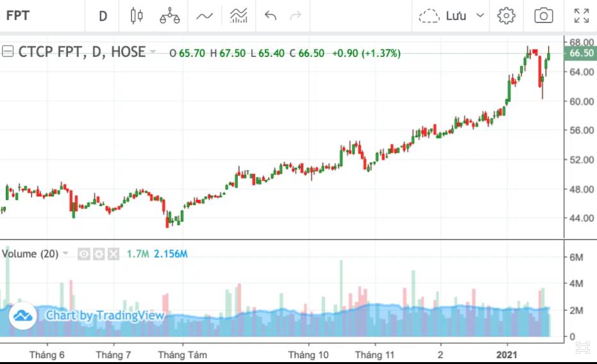This screenshot has height=364, width=597.
Task: Take a chart snapshot with camera icon
Action: (x=543, y=16)
